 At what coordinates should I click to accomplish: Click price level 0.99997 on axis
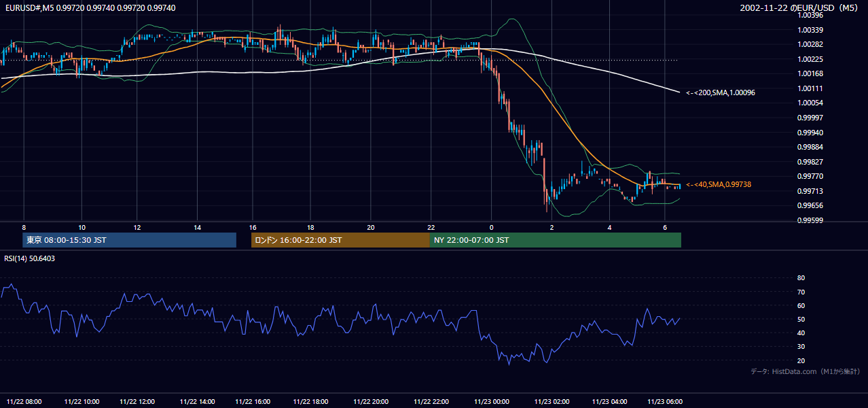(x=810, y=118)
